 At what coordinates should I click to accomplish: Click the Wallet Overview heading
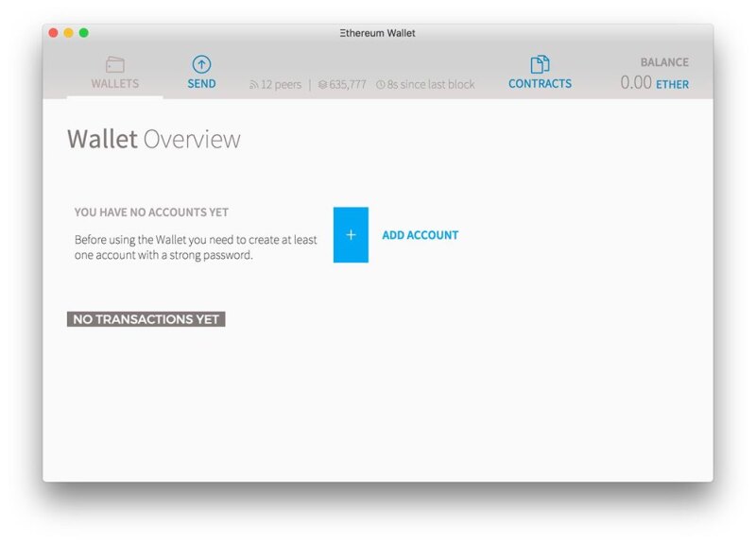(153, 139)
